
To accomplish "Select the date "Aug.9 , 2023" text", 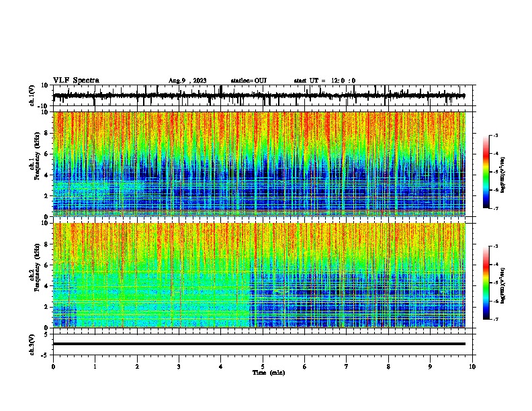I will click(x=187, y=81).
